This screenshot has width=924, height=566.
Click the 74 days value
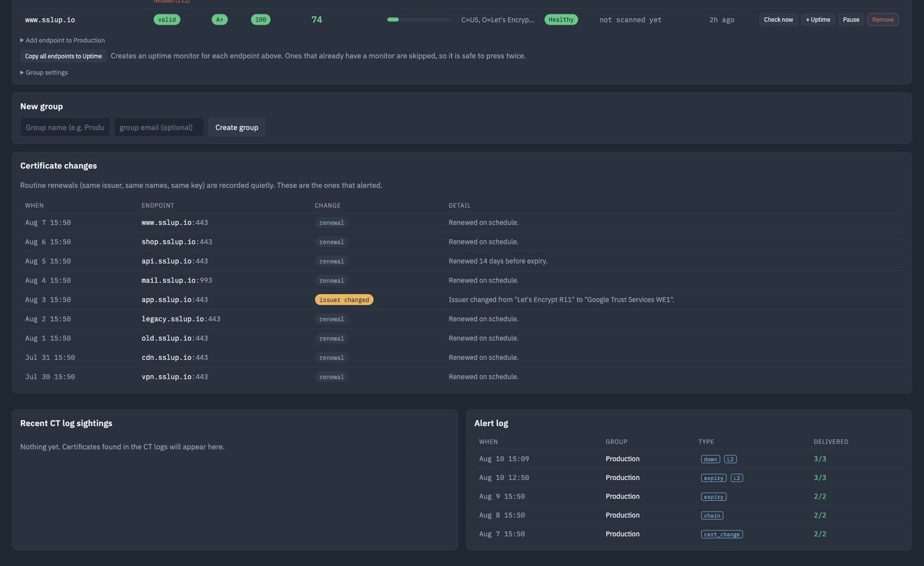point(316,20)
